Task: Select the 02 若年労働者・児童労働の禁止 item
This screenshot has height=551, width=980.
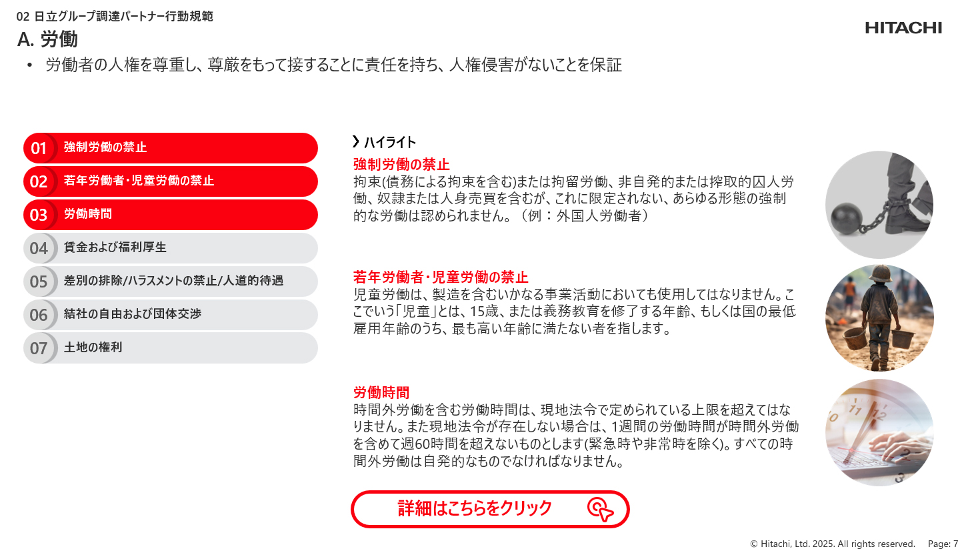Action: point(171,181)
